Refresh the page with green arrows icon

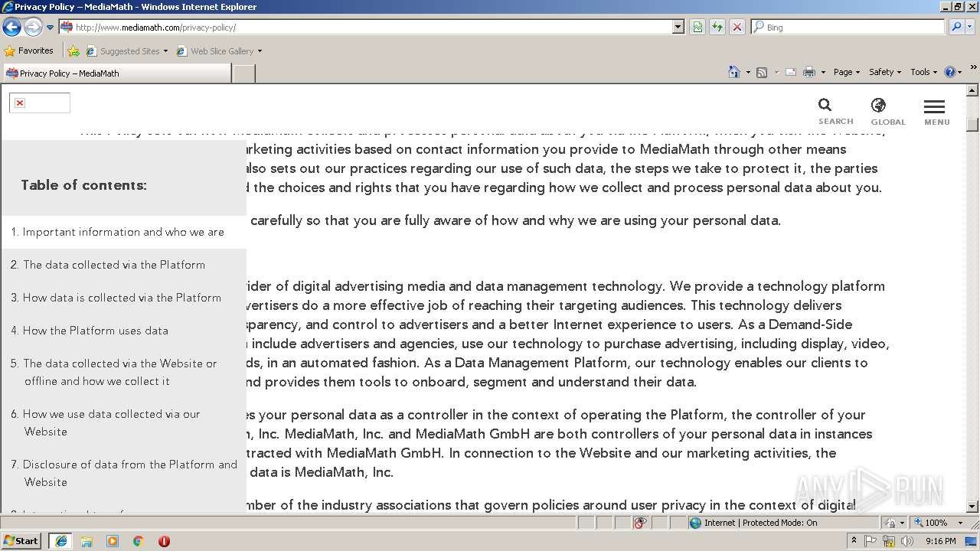point(717,27)
